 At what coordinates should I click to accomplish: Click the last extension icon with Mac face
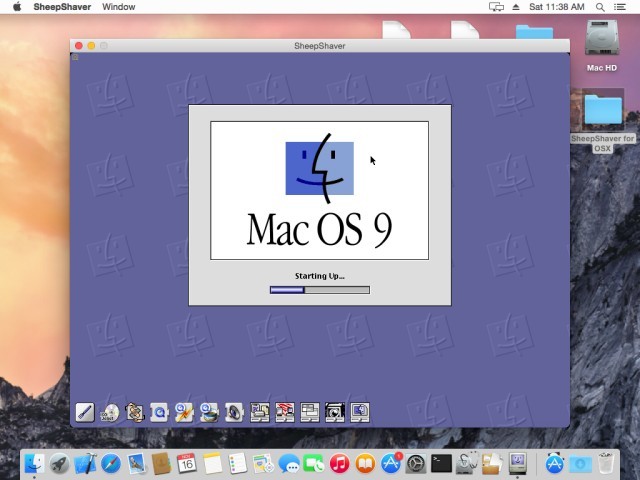click(360, 412)
